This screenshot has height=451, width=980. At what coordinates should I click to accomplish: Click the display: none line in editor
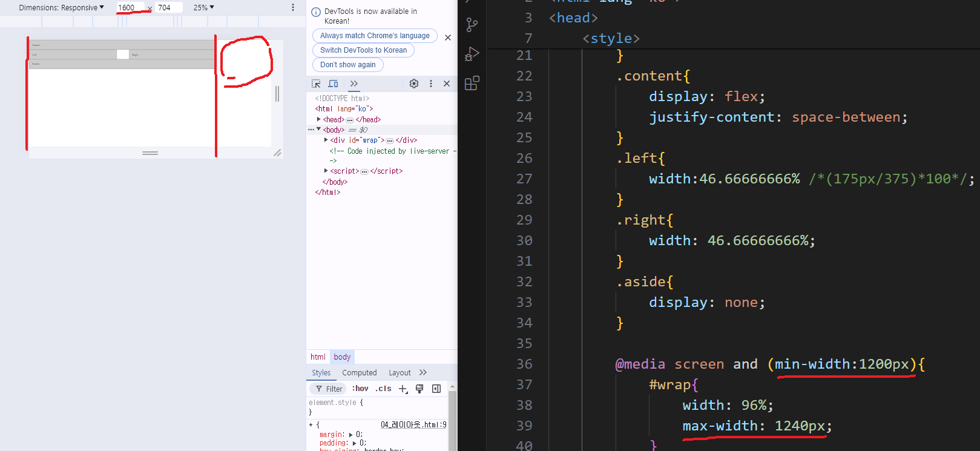pos(707,302)
